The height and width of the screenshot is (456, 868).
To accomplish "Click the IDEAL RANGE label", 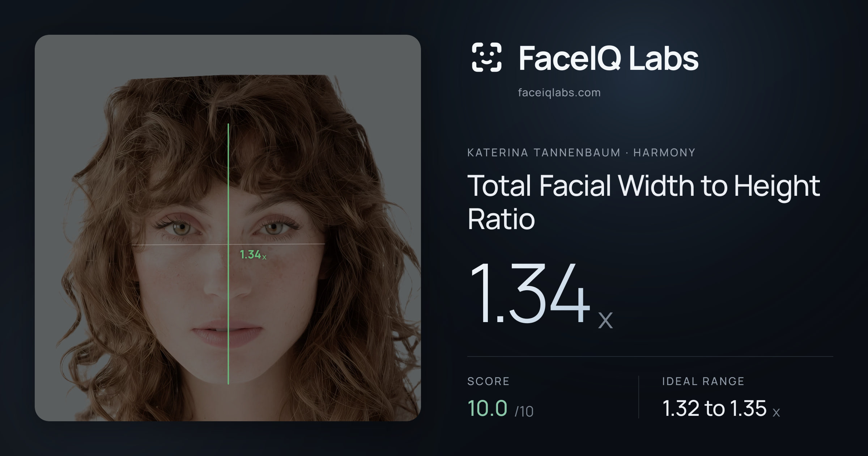I will point(703,381).
